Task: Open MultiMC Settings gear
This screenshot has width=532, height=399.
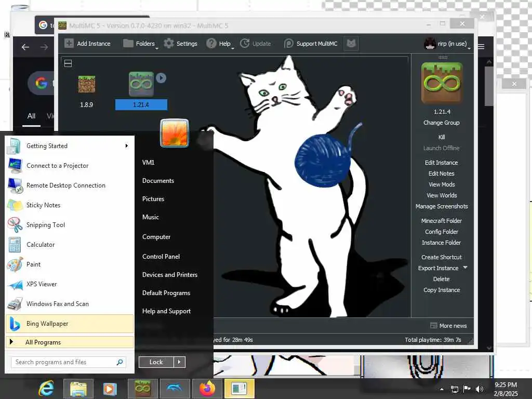Action: click(x=169, y=44)
